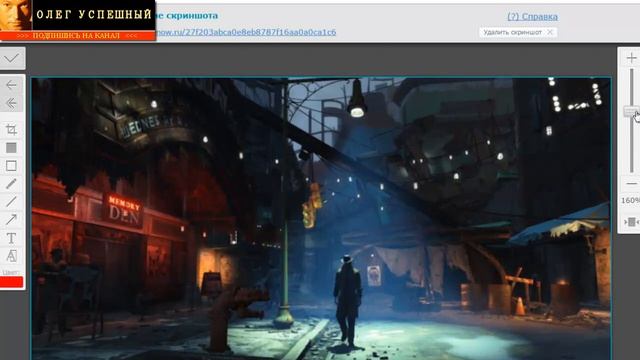This screenshot has width=640, height=360.
Task: Zoom in with the plus button
Action: 631,58
